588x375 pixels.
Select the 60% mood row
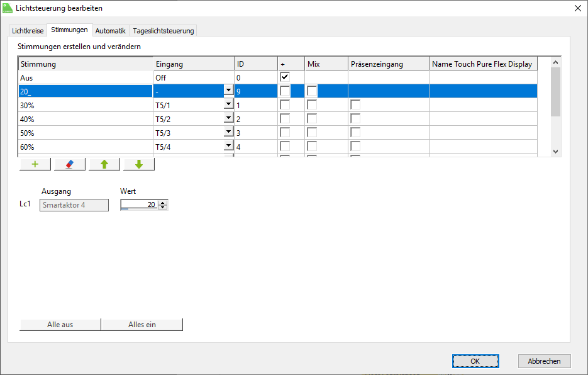coord(85,147)
